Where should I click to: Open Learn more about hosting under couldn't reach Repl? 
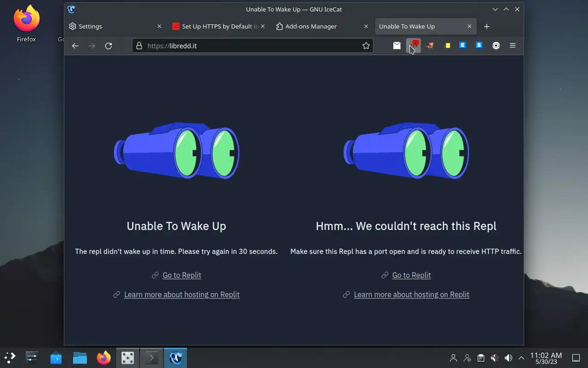tap(412, 294)
